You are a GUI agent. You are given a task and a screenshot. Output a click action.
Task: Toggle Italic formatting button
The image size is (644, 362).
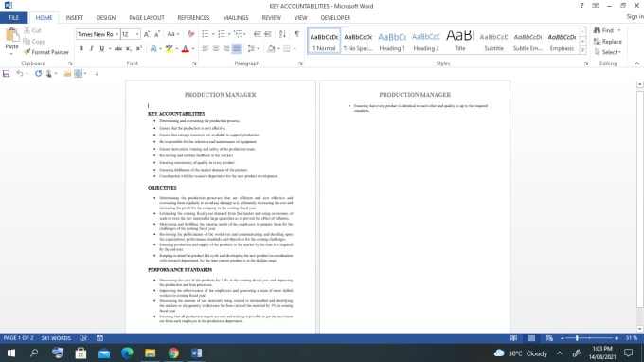(x=91, y=48)
